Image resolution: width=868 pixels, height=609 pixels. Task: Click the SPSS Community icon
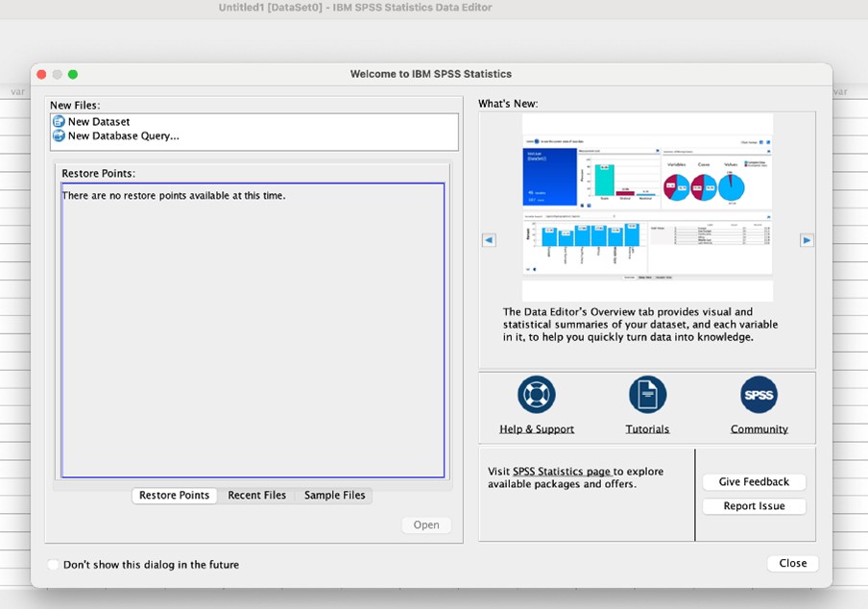tap(759, 395)
